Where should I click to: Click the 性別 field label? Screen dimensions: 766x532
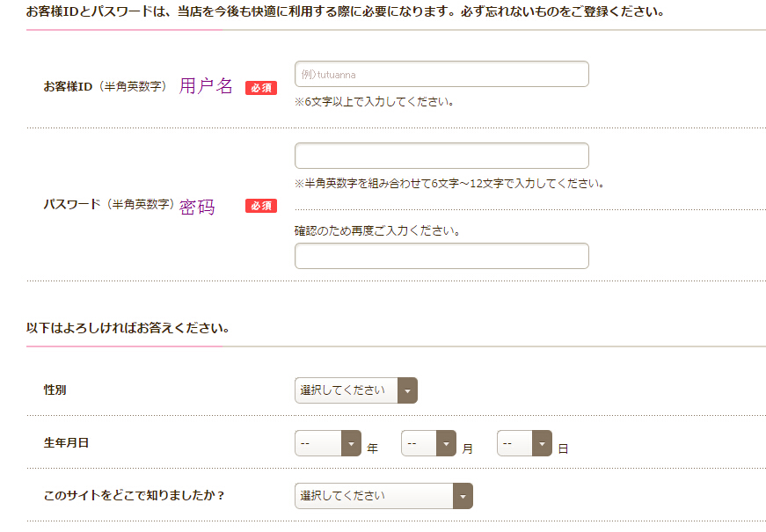[x=55, y=390]
